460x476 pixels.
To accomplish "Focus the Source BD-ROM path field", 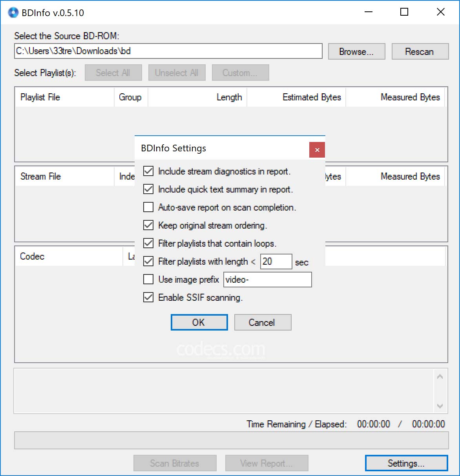I will (168, 51).
